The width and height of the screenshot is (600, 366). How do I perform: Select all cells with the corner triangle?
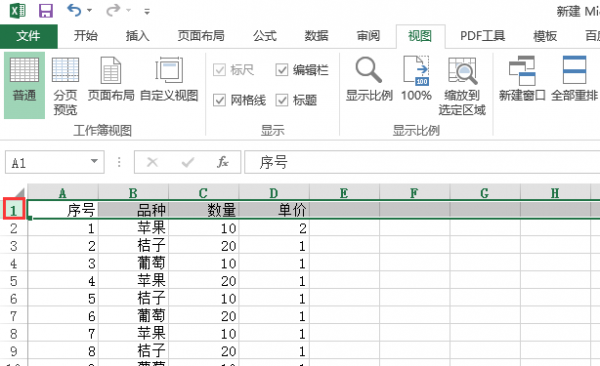point(18,192)
